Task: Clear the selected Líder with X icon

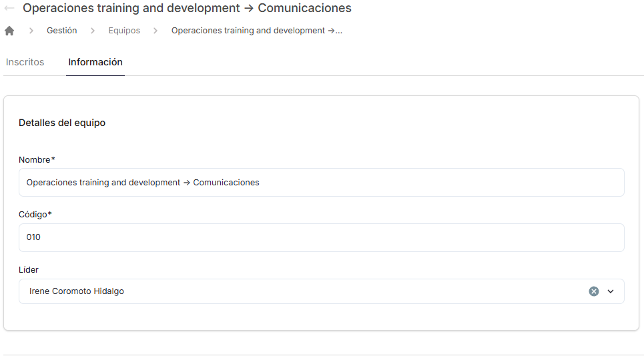Action: point(593,291)
